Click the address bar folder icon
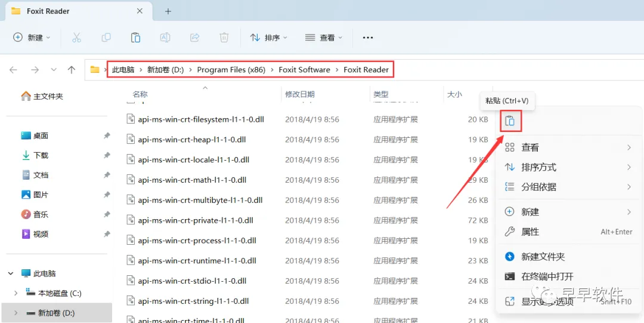Image resolution: width=644 pixels, height=323 pixels. (x=95, y=69)
